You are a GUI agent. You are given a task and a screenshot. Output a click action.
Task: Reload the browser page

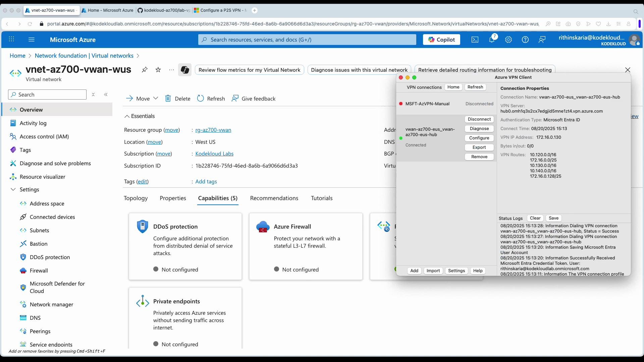click(x=30, y=24)
